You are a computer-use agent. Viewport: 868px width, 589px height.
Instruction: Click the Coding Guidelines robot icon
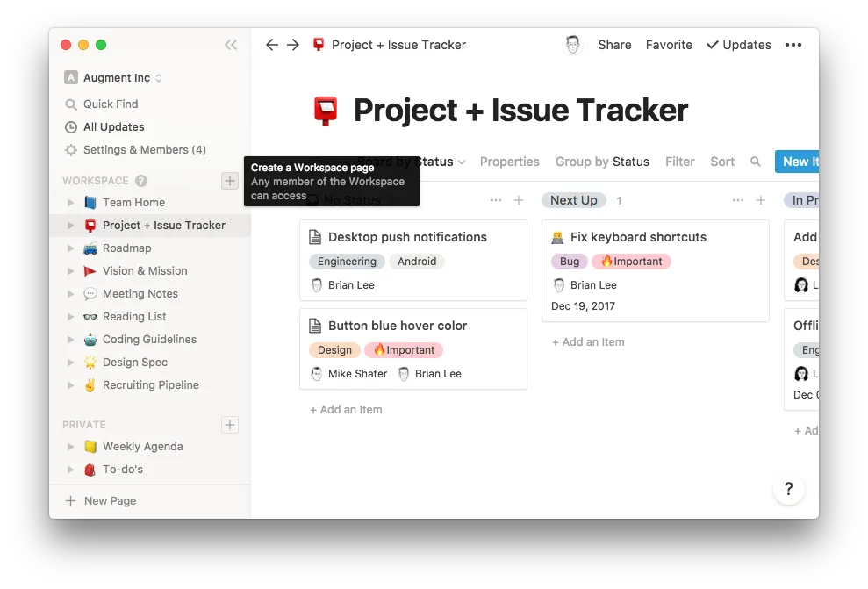90,340
